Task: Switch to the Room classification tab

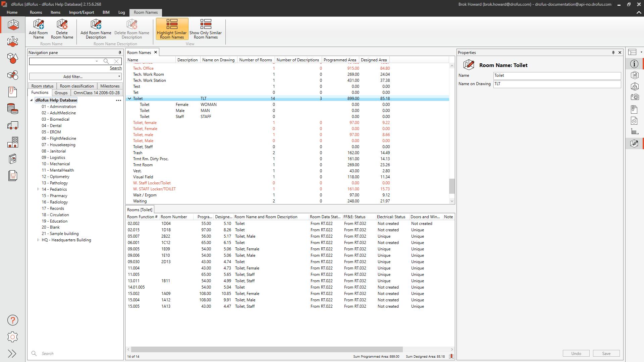Action: click(77, 86)
